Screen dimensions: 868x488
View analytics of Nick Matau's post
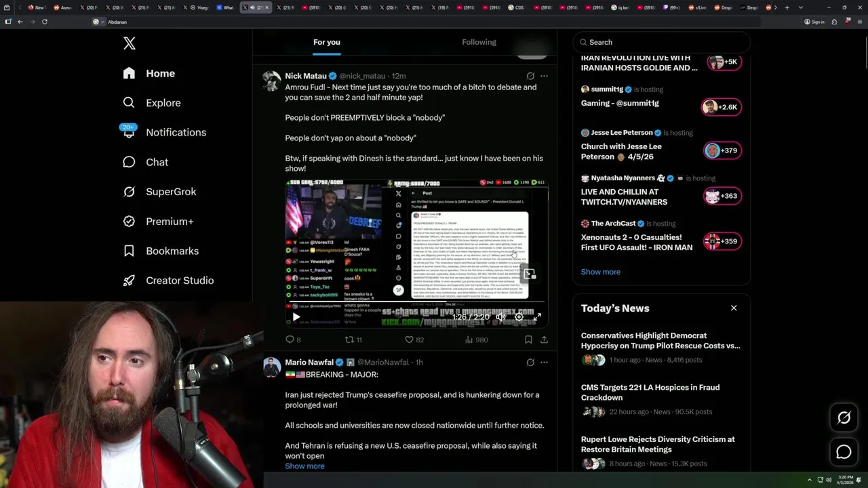tap(476, 340)
